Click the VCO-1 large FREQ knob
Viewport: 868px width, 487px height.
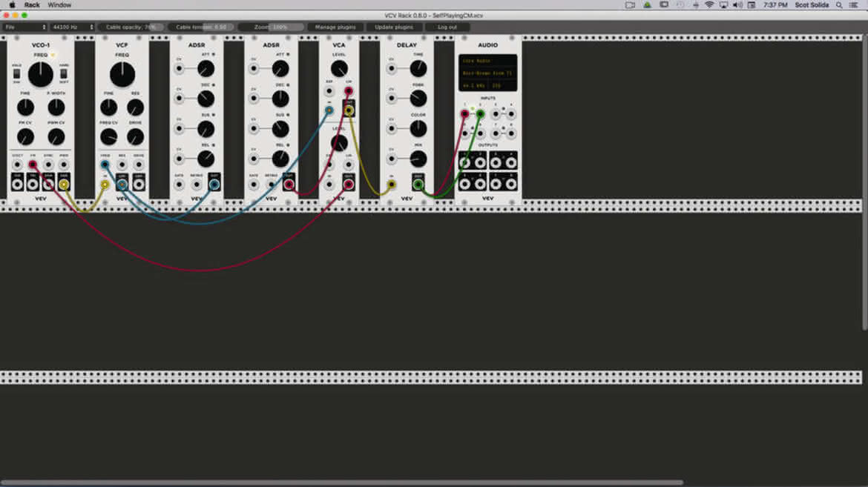tap(40, 74)
